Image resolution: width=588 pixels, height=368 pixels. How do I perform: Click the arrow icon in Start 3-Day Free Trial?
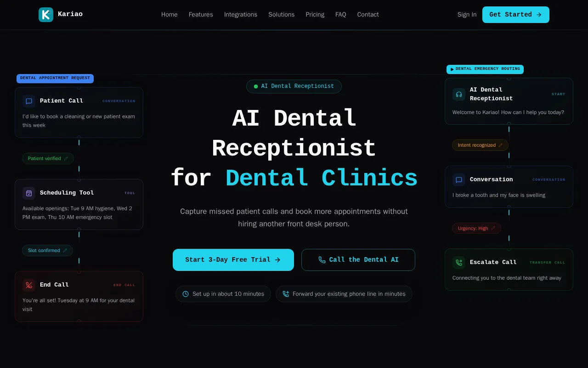tap(277, 260)
